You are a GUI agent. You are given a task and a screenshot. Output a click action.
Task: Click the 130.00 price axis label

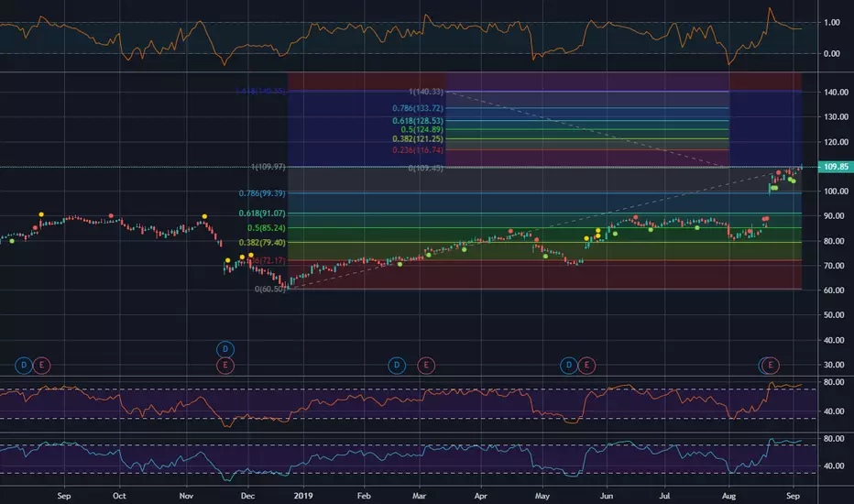tap(836, 117)
